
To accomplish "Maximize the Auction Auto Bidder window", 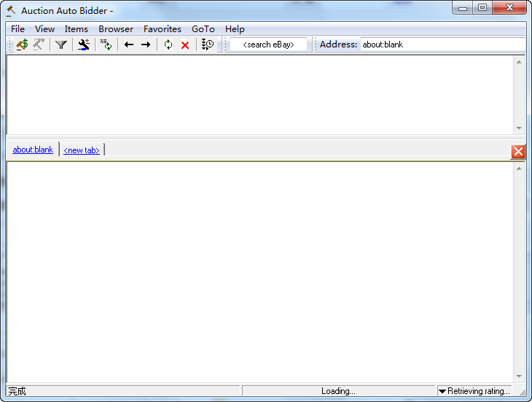I will coord(482,8).
